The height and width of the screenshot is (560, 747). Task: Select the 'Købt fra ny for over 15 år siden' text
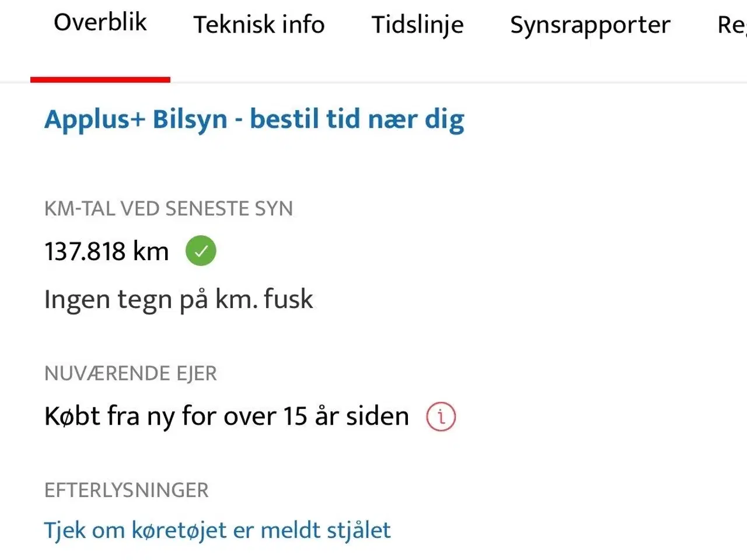click(226, 416)
